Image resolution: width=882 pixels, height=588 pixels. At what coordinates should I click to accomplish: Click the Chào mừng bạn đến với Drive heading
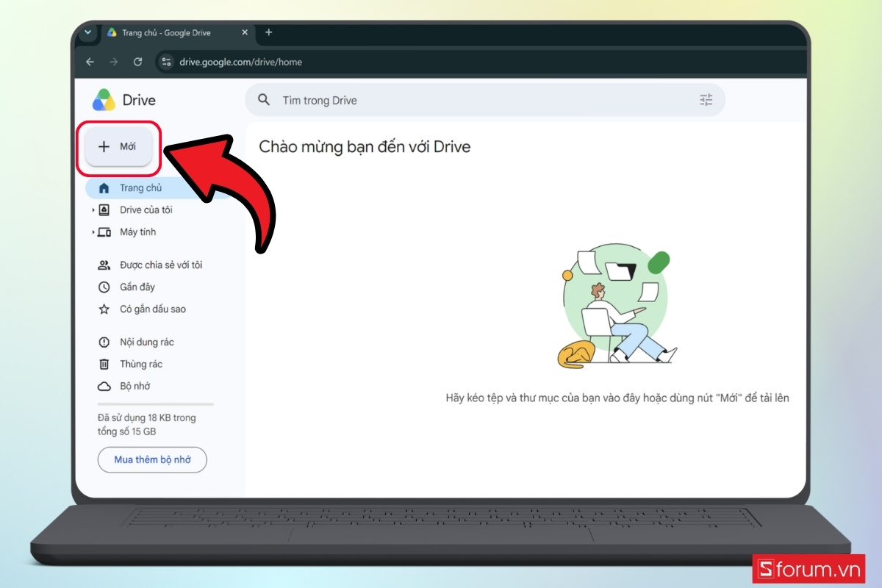(x=365, y=146)
